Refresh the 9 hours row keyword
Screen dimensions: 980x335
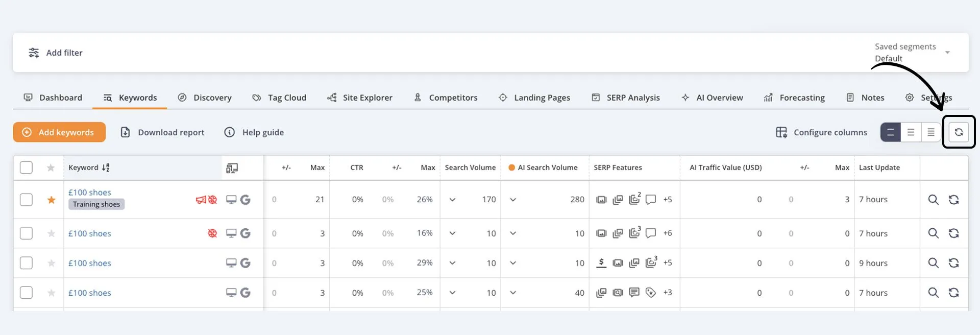click(x=953, y=263)
